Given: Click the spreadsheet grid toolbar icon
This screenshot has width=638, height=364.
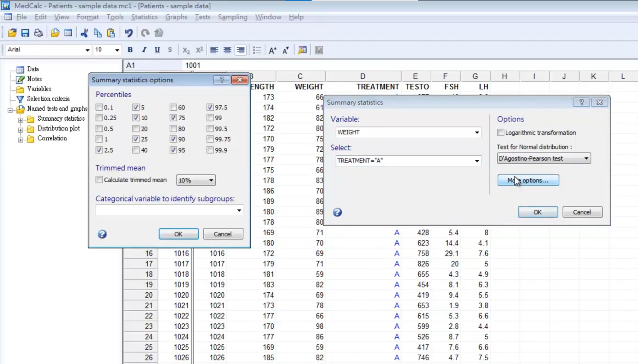Looking at the screenshot, I should 68,33.
